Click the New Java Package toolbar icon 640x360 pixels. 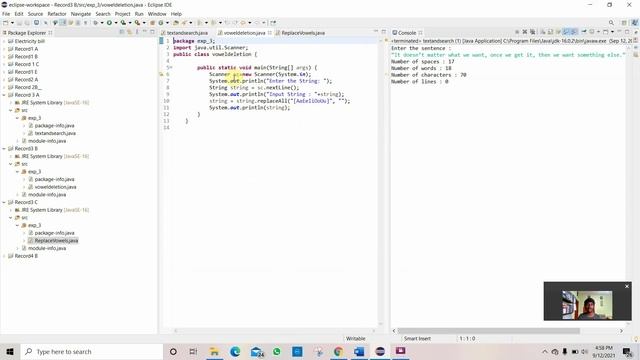point(152,23)
